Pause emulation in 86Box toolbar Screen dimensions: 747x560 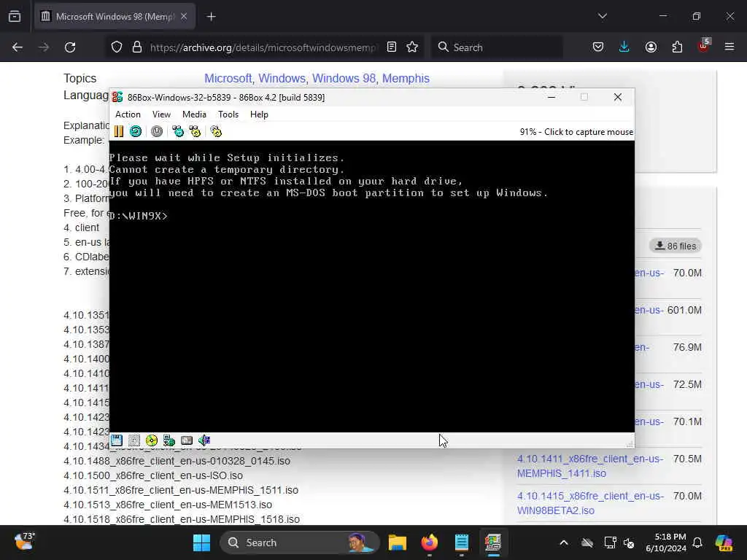click(119, 131)
